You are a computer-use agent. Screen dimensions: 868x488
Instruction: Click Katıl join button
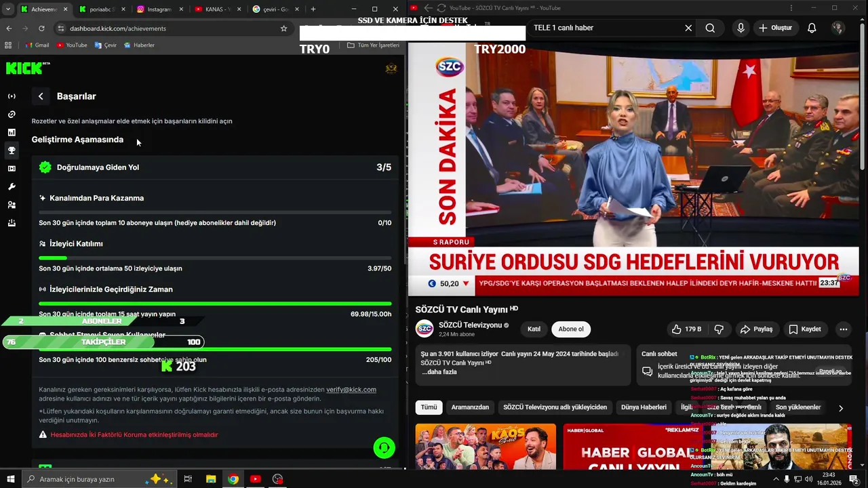tap(534, 329)
